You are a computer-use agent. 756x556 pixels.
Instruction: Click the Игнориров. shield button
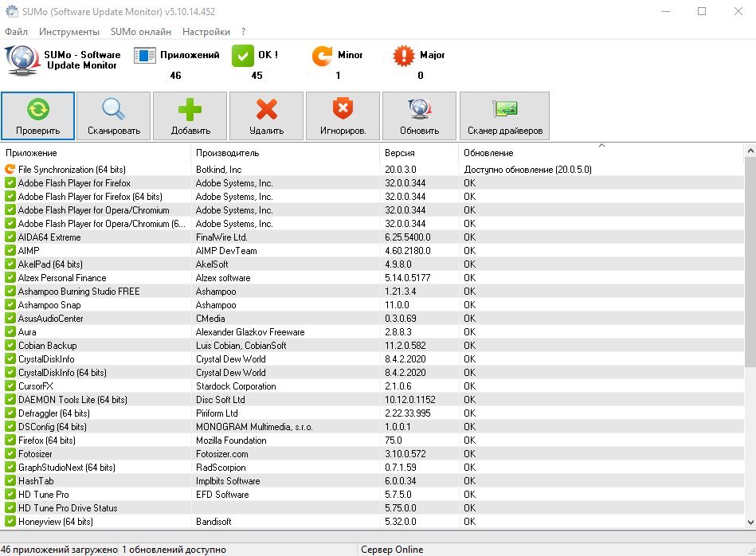(x=343, y=116)
